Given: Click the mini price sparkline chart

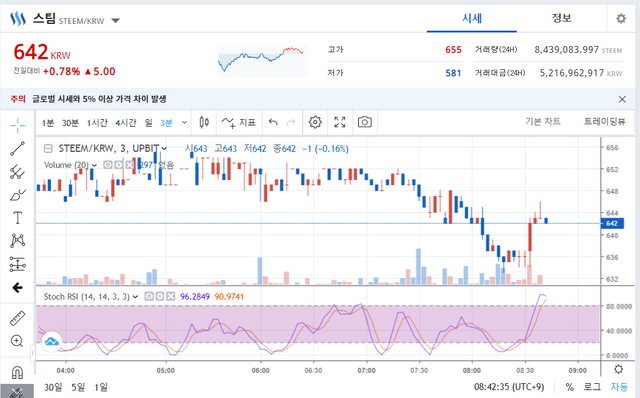Looking at the screenshot, I should [x=263, y=61].
